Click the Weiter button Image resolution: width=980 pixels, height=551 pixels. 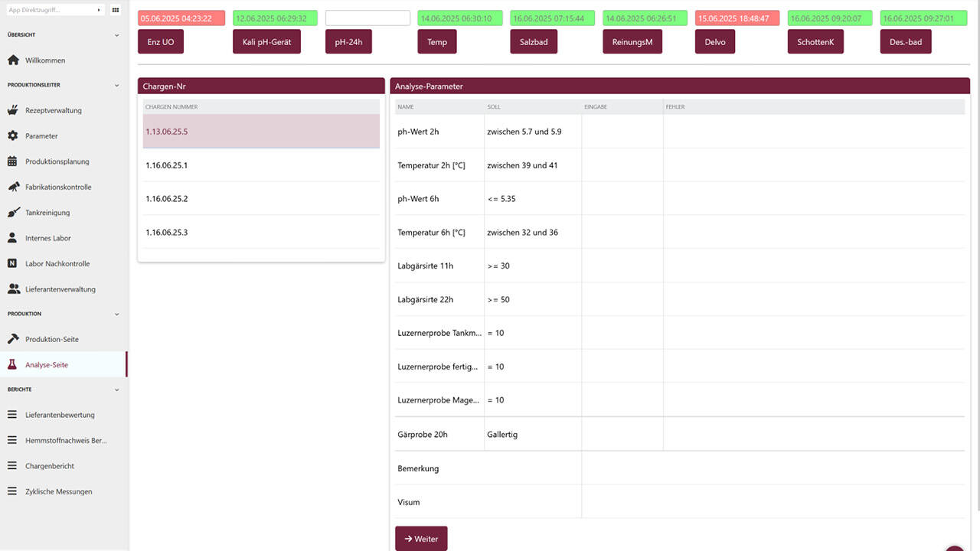pos(421,539)
